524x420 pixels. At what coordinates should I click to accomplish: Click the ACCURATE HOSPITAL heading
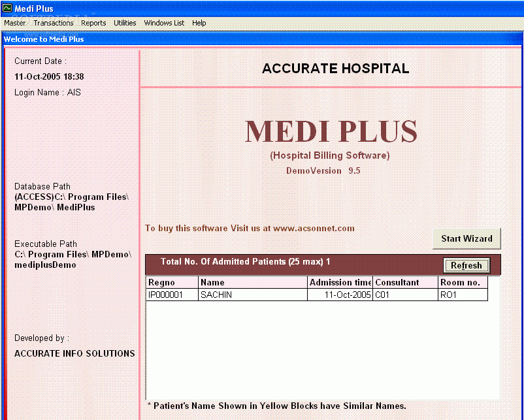(x=336, y=69)
